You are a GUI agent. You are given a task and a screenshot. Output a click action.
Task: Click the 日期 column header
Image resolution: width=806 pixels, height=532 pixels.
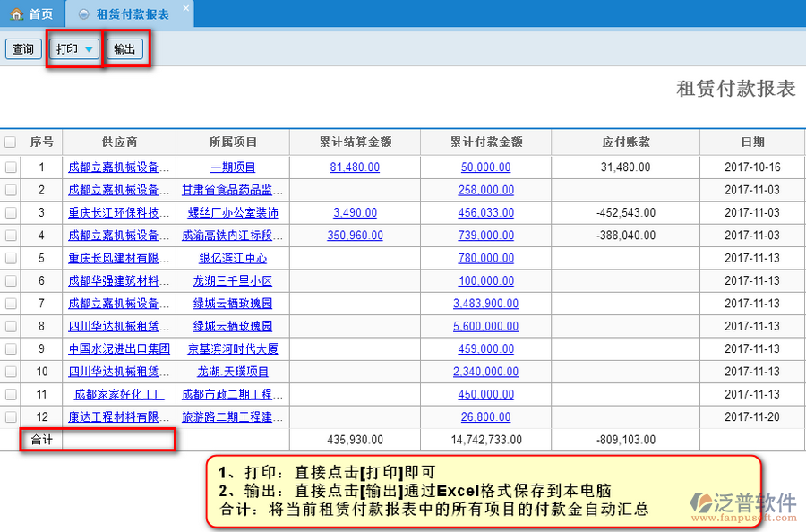752,142
